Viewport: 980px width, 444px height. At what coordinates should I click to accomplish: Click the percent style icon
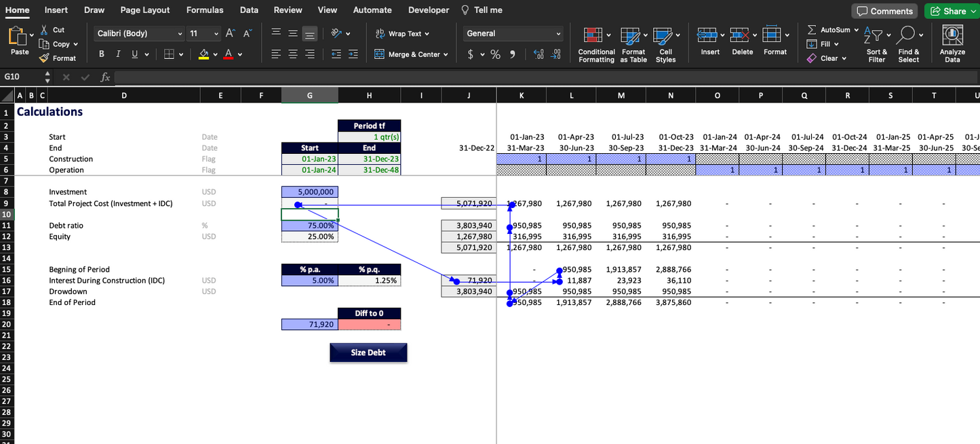[495, 54]
